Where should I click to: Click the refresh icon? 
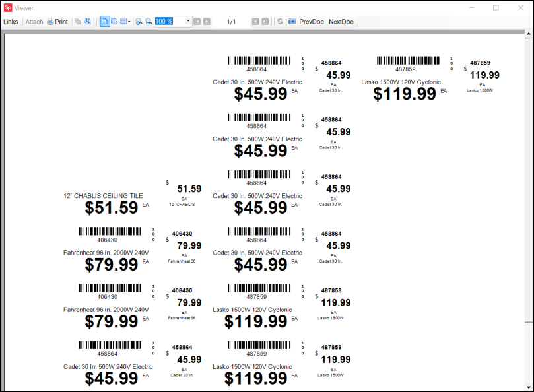(x=280, y=22)
